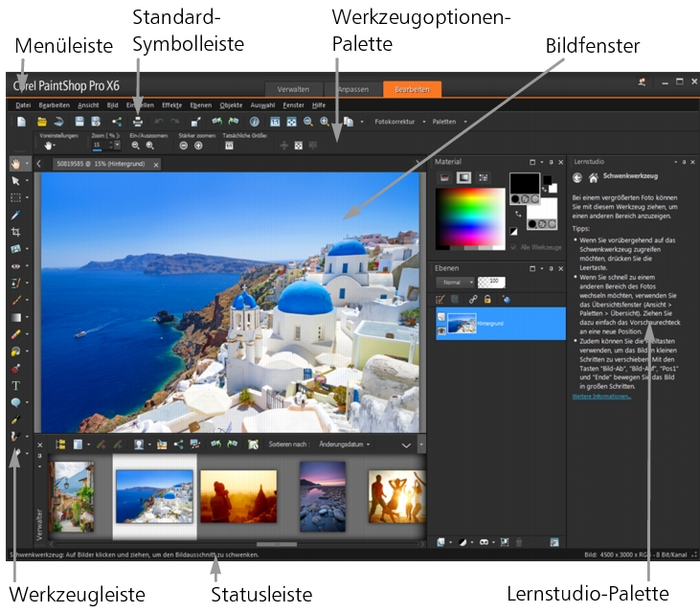Select the Crop tool

pyautogui.click(x=15, y=233)
